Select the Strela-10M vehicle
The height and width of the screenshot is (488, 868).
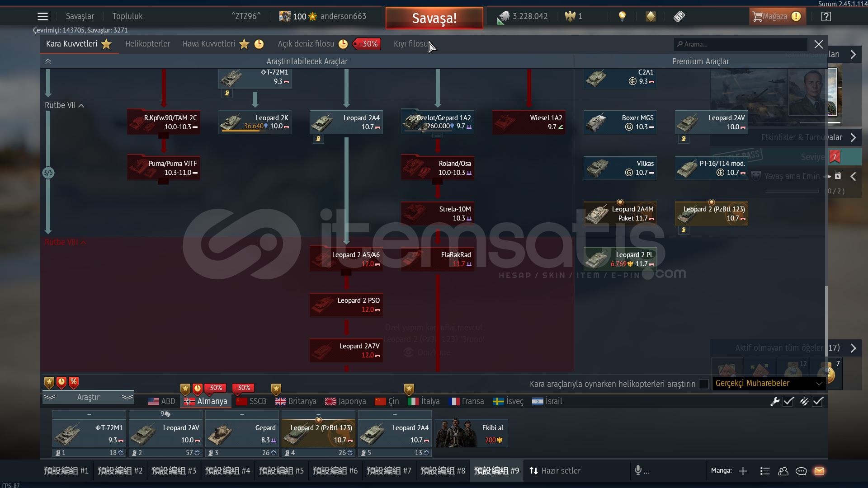438,213
